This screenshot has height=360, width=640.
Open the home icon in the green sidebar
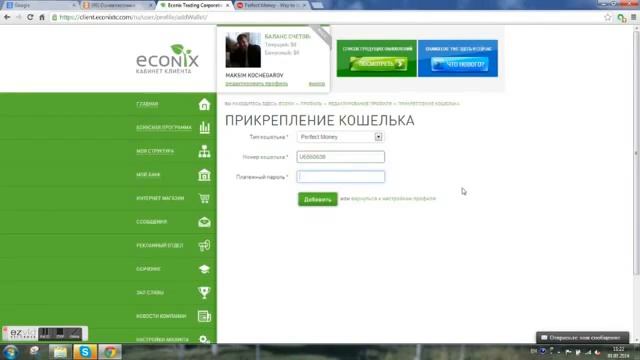coord(204,104)
